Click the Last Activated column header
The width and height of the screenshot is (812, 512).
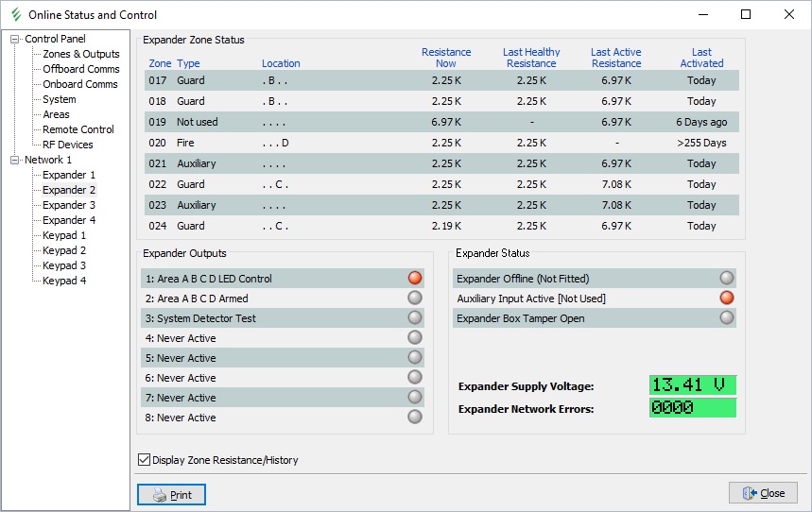701,58
